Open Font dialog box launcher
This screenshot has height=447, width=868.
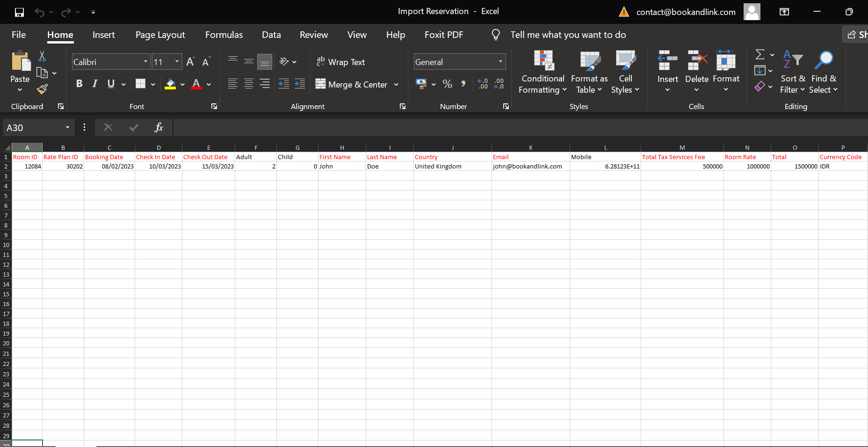point(214,106)
